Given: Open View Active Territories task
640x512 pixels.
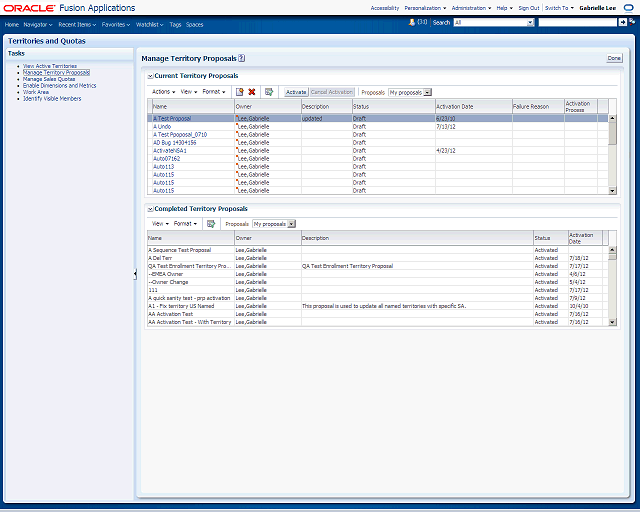Looking at the screenshot, I should [50, 66].
